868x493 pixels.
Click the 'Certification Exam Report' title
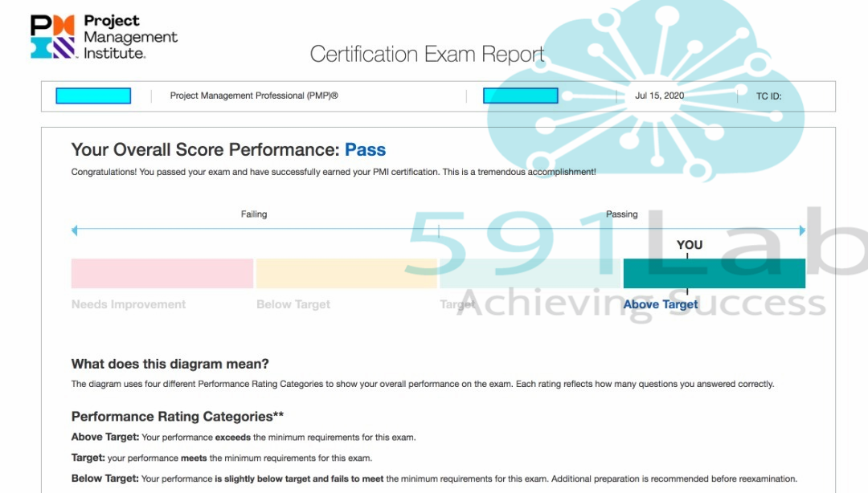click(427, 55)
